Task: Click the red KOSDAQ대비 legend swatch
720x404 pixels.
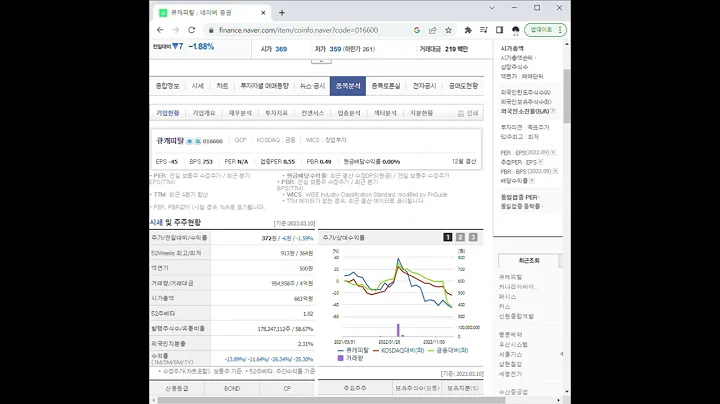Action: coord(376,350)
